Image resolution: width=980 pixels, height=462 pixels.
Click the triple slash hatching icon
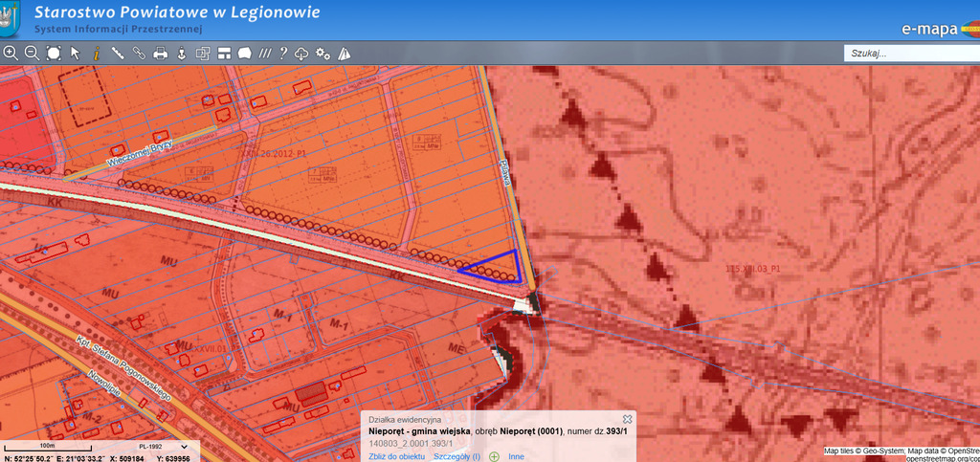tap(265, 54)
